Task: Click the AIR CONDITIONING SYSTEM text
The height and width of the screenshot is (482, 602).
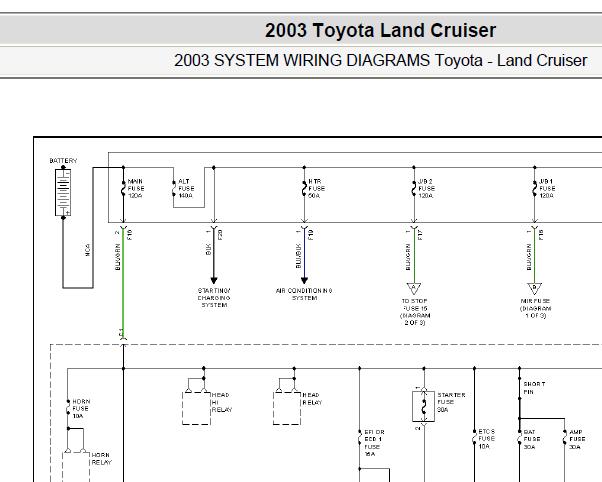Action: click(304, 294)
